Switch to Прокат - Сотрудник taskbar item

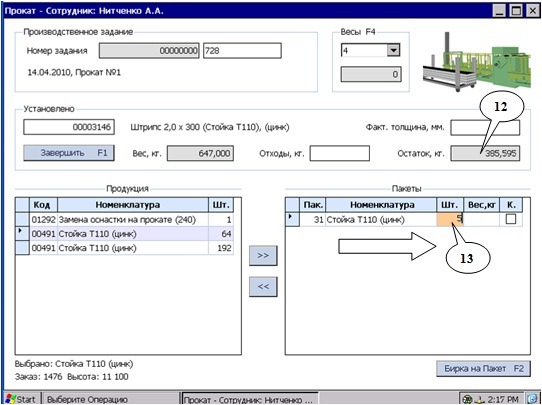coord(250,399)
